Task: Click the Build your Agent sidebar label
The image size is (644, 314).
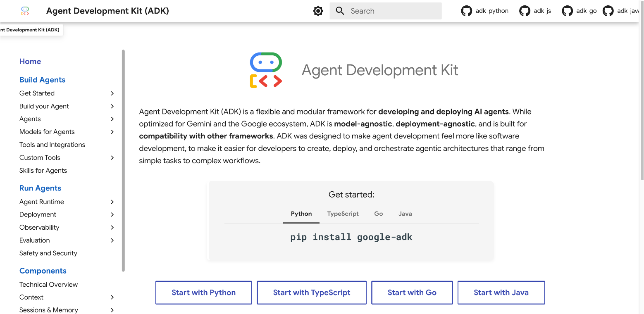Action: coord(44,106)
